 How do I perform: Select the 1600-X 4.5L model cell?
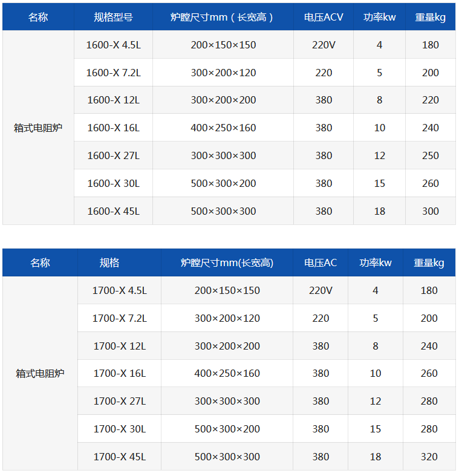point(113,45)
